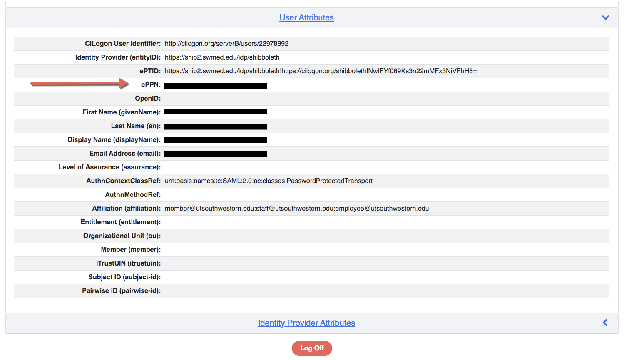Select the Affiliation attribute value
This screenshot has width=644, height=360.
pos(296,208)
